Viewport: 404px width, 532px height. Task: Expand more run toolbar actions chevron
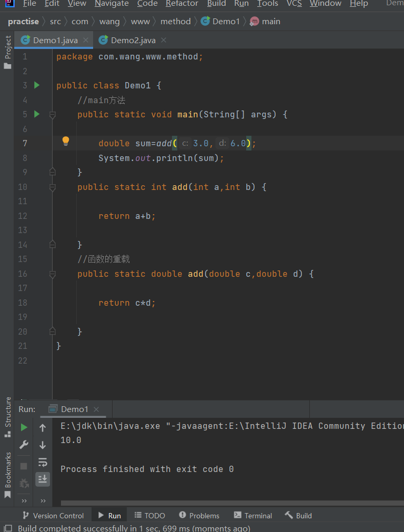click(24, 501)
